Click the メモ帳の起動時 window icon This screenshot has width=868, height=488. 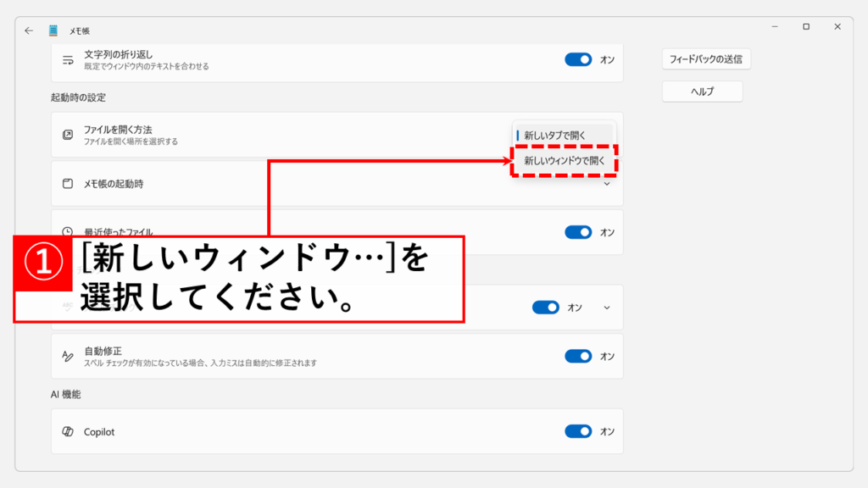68,184
